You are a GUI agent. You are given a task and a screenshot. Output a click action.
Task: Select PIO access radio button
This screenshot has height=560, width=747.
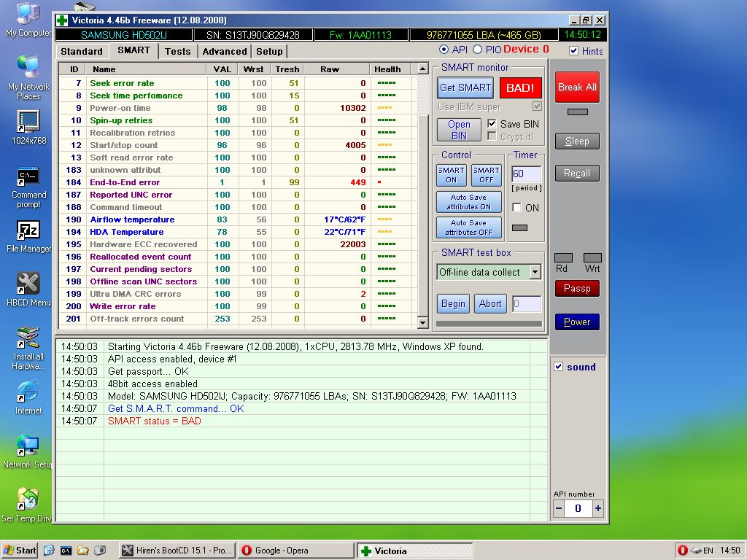pyautogui.click(x=477, y=50)
